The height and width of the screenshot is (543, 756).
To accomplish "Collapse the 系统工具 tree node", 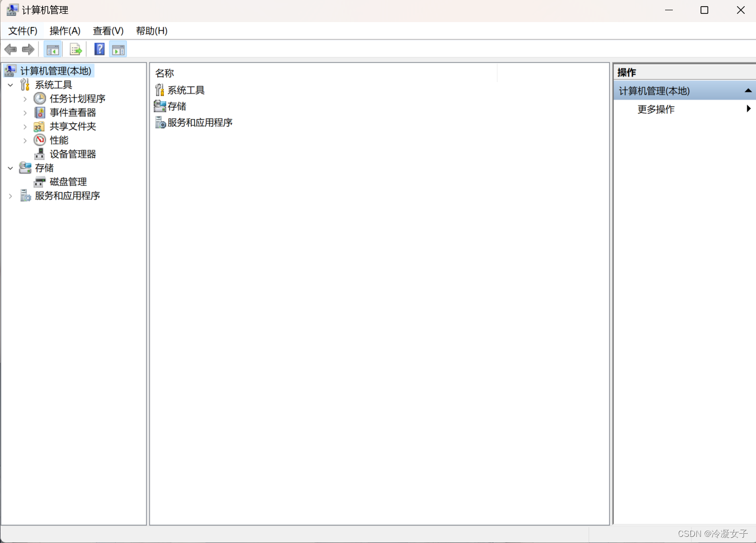I will [x=10, y=85].
